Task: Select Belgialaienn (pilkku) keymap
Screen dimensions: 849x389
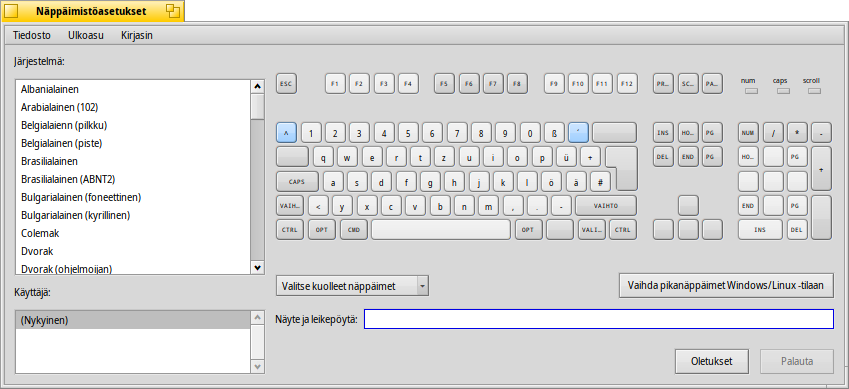Action: (x=133, y=125)
